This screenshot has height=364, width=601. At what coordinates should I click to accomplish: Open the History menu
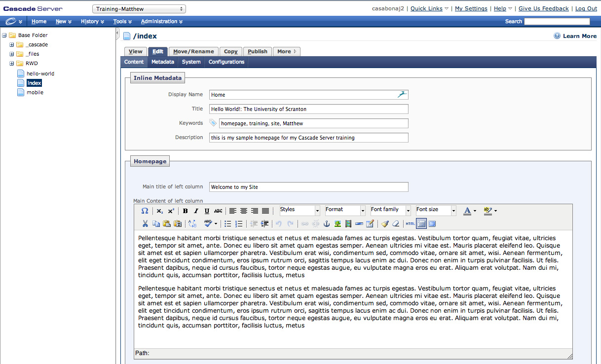click(x=92, y=21)
